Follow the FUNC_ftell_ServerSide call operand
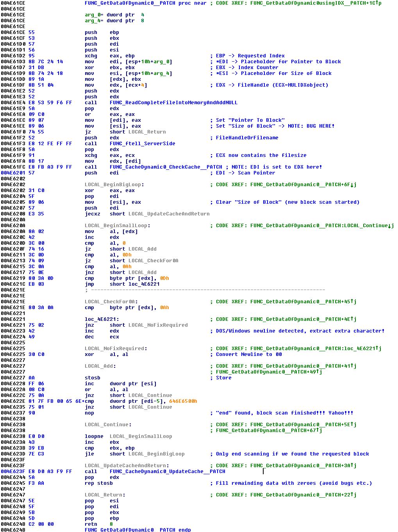The width and height of the screenshot is (398, 532). pyautogui.click(x=142, y=144)
